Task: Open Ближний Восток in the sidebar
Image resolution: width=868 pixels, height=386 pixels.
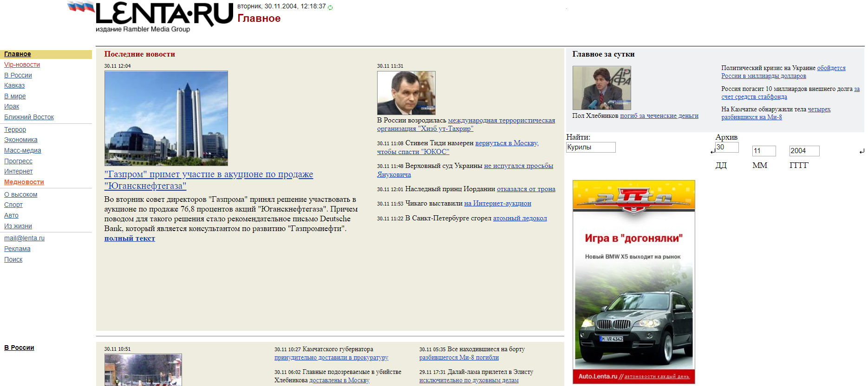Action: coord(29,117)
